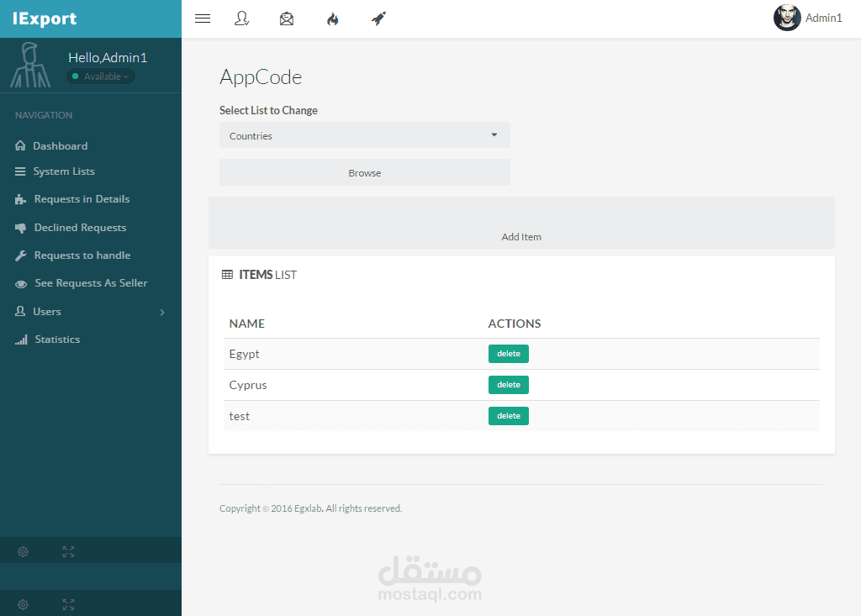The width and height of the screenshot is (861, 616).
Task: Click the Items List table icon
Action: point(227,275)
